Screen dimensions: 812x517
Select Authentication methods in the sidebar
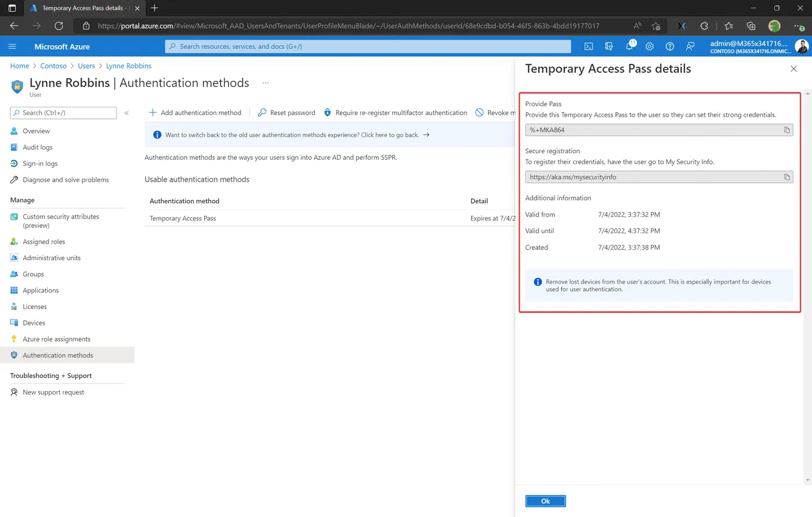67,355
